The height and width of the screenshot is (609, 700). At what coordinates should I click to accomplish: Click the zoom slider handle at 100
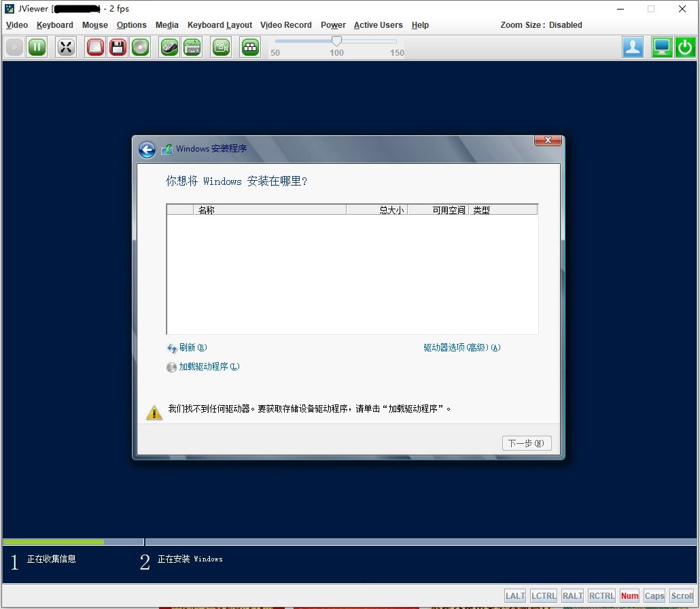click(336, 41)
